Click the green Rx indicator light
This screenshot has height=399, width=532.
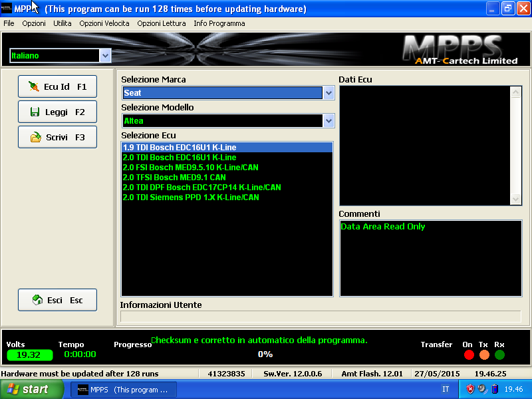click(x=499, y=355)
